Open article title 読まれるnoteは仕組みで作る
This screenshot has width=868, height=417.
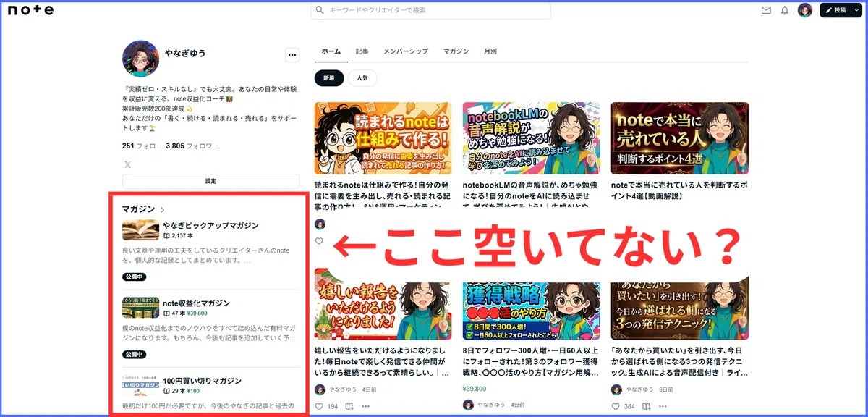(x=383, y=195)
